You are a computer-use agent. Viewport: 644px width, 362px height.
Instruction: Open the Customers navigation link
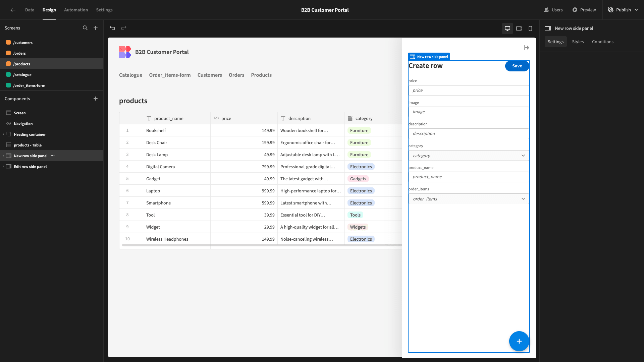coord(210,75)
